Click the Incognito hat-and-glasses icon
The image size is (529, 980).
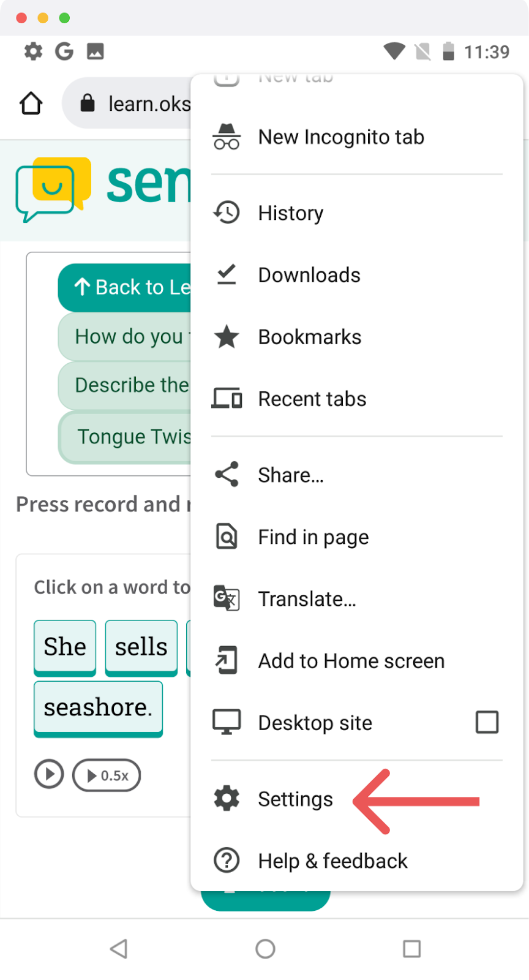coord(227,137)
